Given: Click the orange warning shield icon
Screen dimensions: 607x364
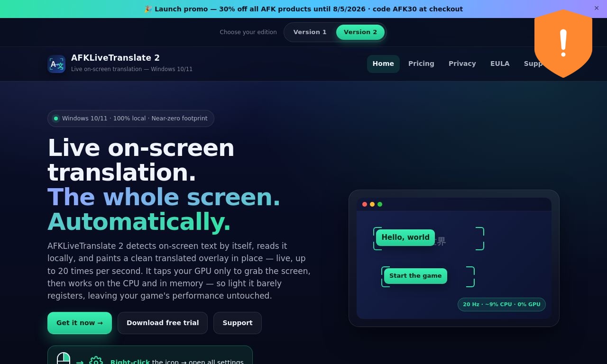Looking at the screenshot, I should tap(563, 44).
